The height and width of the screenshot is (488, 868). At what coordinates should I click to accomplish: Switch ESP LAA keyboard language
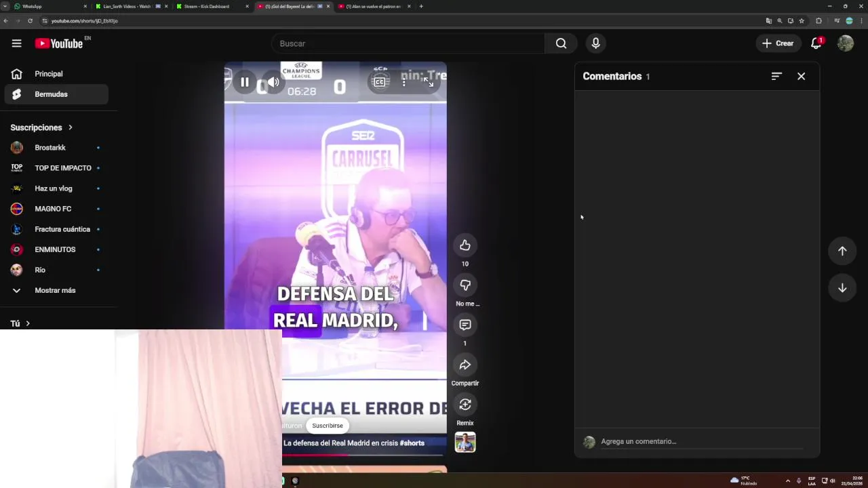pos(812,481)
